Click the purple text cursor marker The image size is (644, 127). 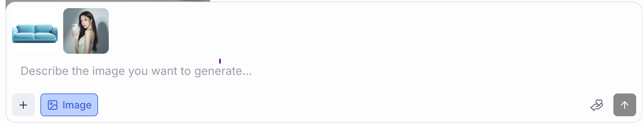tap(220, 61)
